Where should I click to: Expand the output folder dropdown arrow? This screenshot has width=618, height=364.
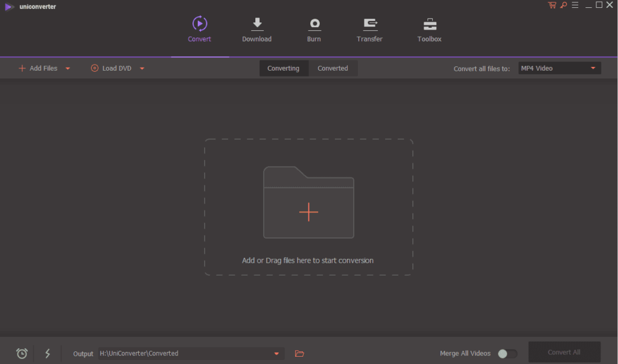(276, 354)
